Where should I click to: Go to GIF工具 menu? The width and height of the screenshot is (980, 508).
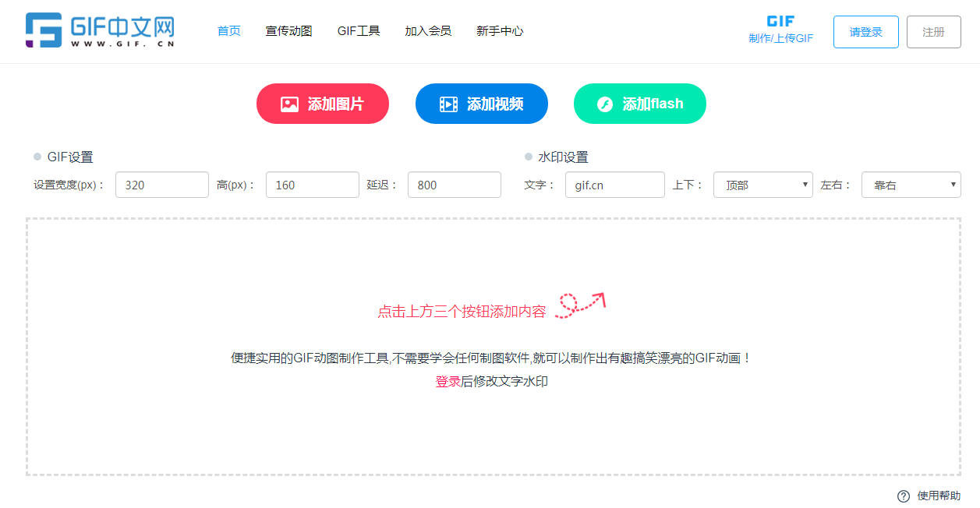click(x=359, y=31)
